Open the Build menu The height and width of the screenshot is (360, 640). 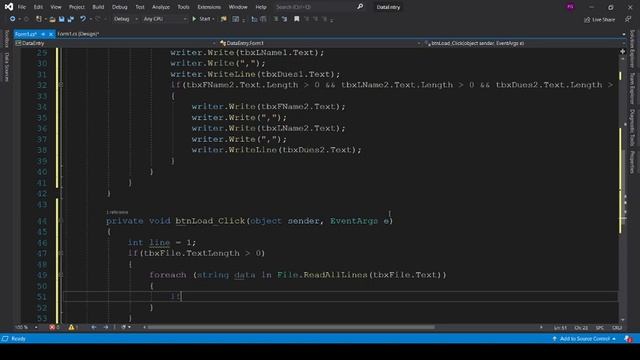click(x=98, y=7)
